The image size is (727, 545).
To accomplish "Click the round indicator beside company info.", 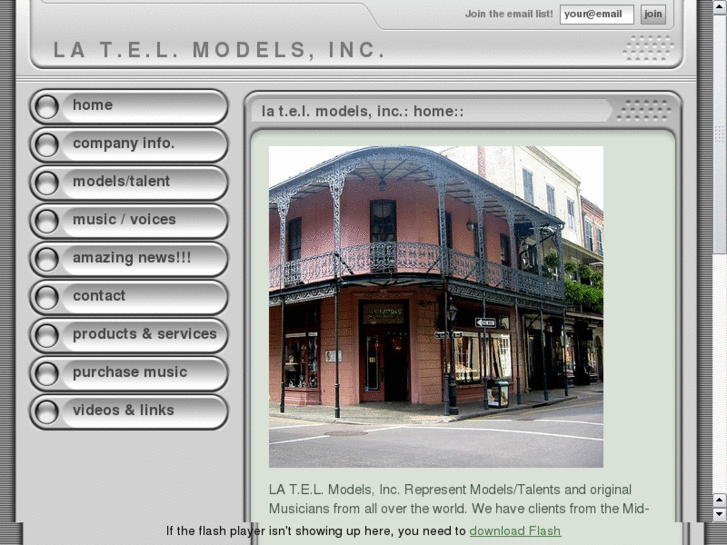I will click(47, 145).
